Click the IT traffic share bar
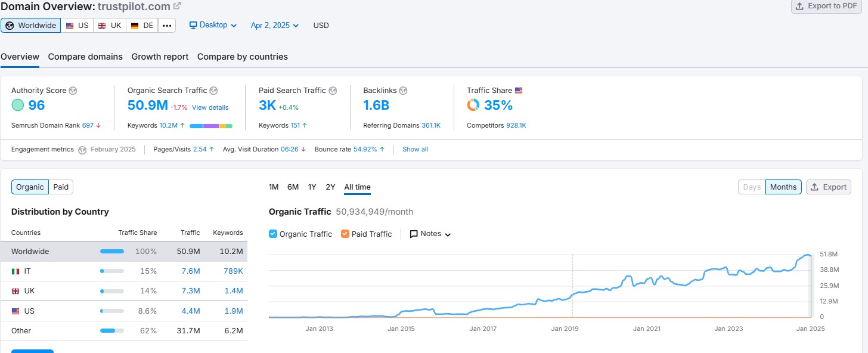The image size is (868, 353). coord(112,271)
